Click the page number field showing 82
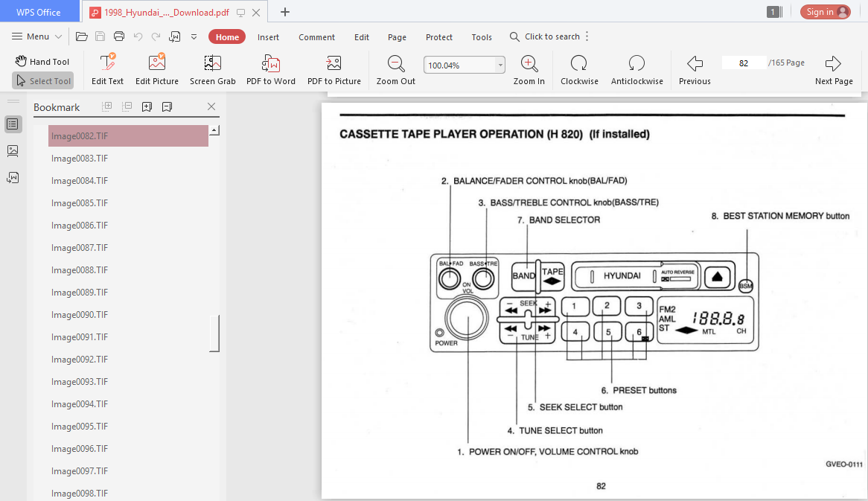 tap(744, 63)
